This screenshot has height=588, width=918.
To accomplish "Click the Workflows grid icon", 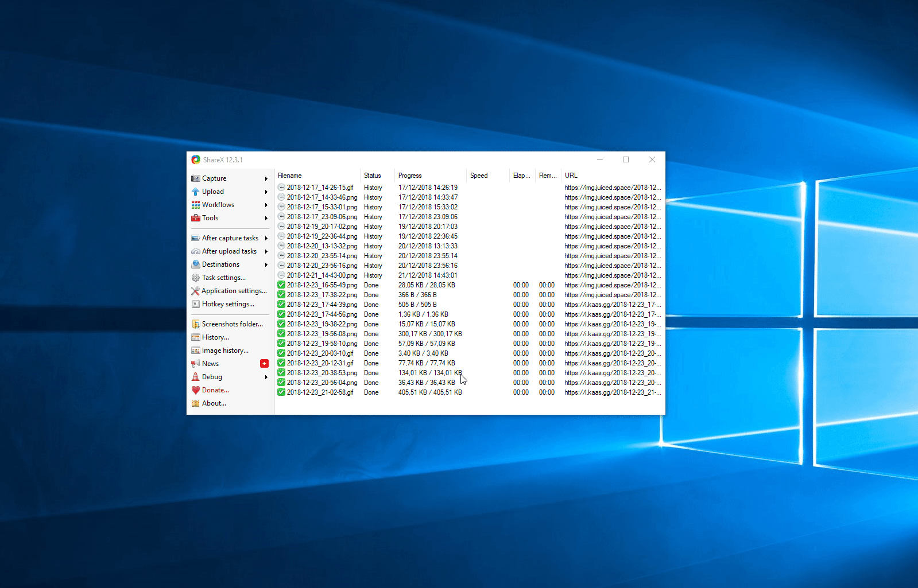I will (x=196, y=205).
